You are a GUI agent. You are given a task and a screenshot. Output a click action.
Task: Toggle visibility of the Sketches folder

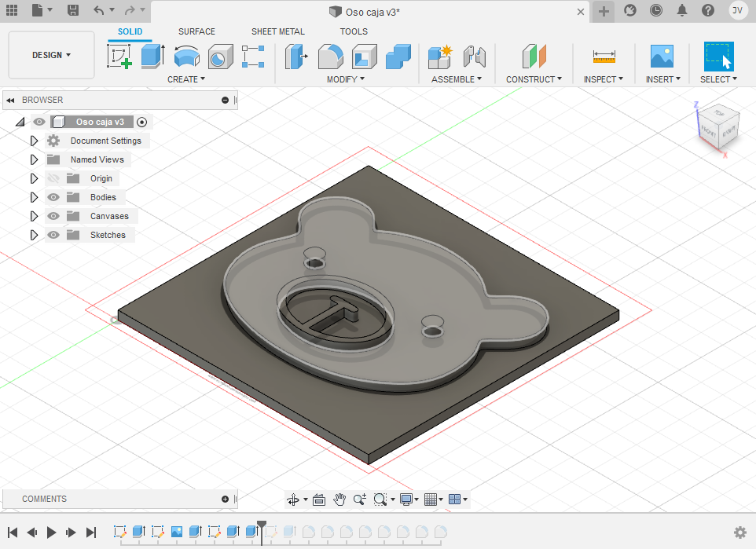point(53,235)
